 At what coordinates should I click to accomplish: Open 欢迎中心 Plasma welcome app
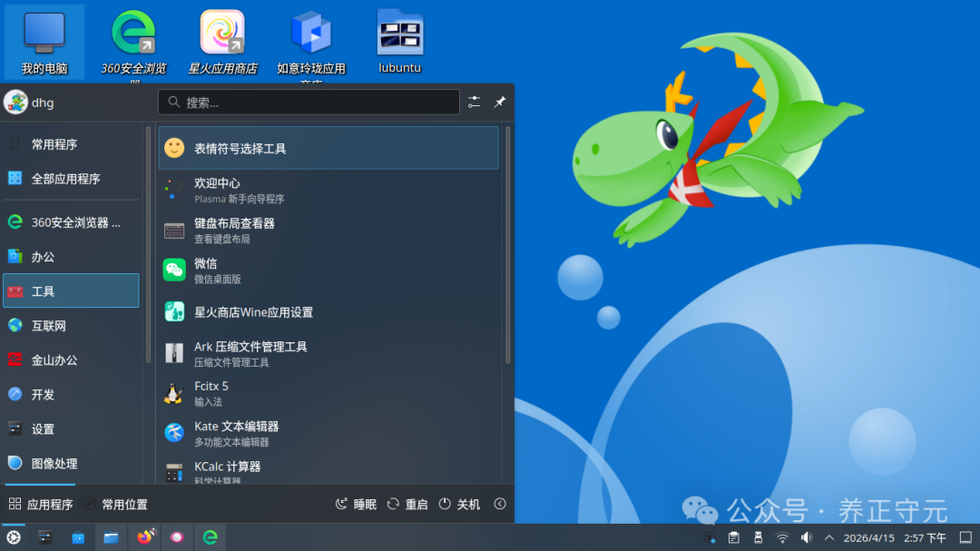328,190
